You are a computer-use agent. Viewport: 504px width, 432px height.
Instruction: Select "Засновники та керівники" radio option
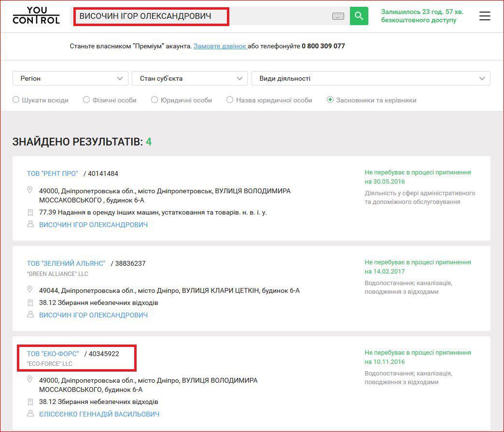point(330,100)
